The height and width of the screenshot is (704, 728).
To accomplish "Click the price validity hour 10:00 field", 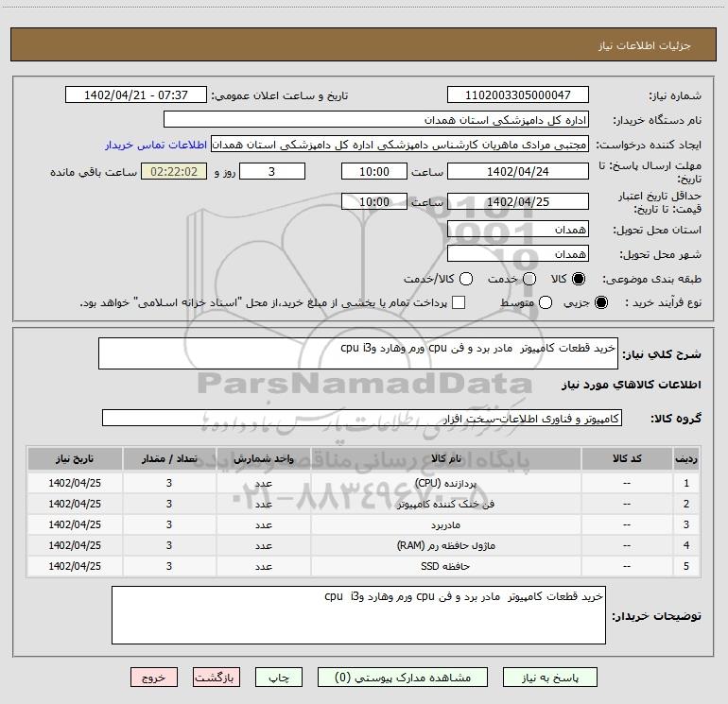I will click(x=374, y=201).
